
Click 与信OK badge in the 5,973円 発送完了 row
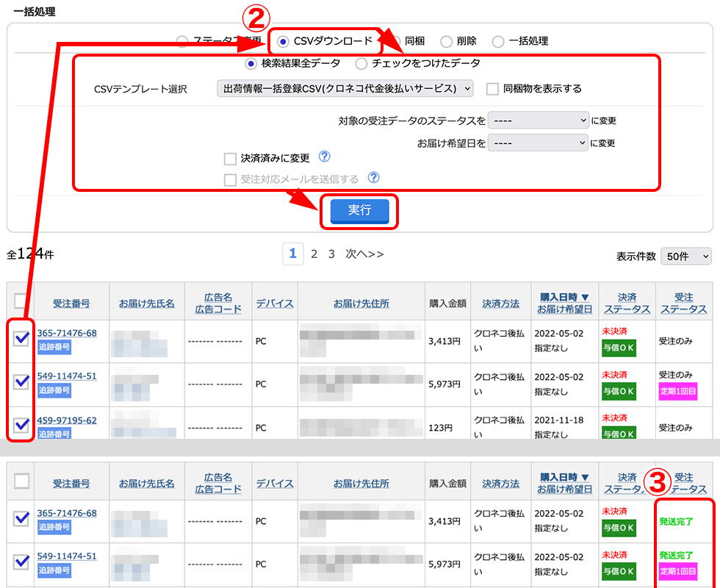(619, 571)
